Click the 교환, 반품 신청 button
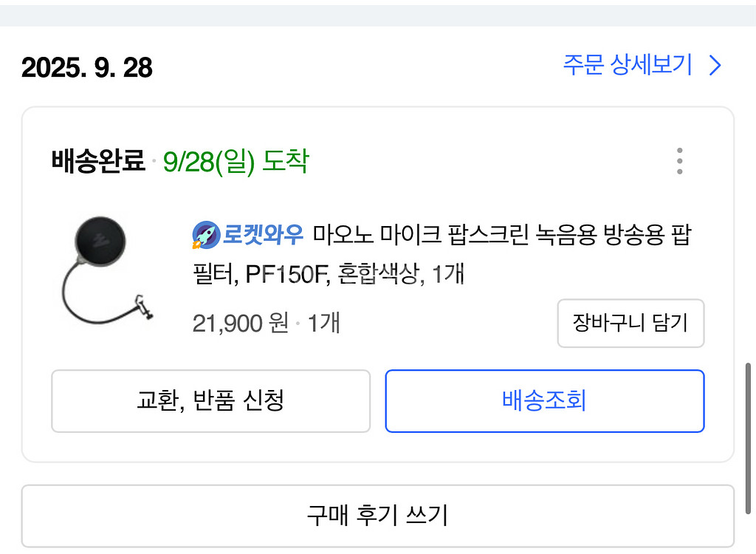The height and width of the screenshot is (554, 756). click(x=210, y=401)
